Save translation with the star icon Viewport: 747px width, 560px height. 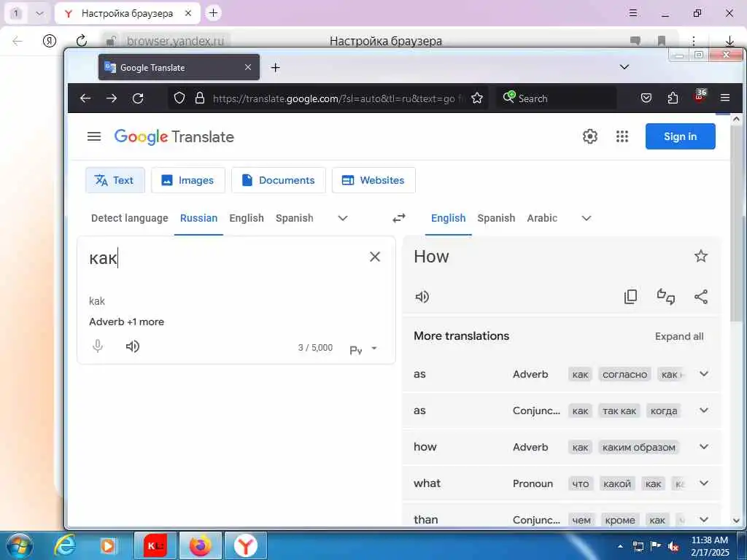tap(701, 256)
